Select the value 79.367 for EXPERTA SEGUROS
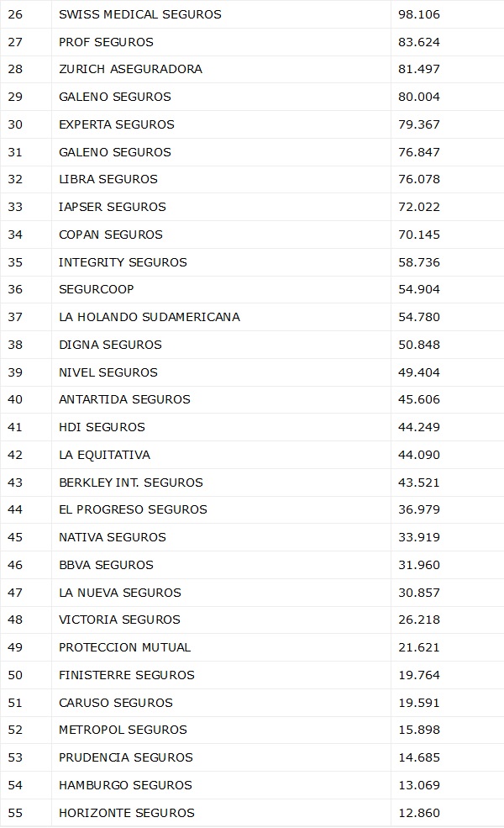The width and height of the screenshot is (504, 828). point(419,124)
